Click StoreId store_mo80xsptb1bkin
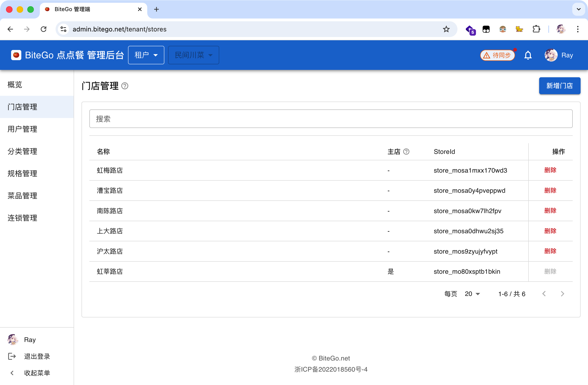This screenshot has height=385, width=588. (467, 272)
